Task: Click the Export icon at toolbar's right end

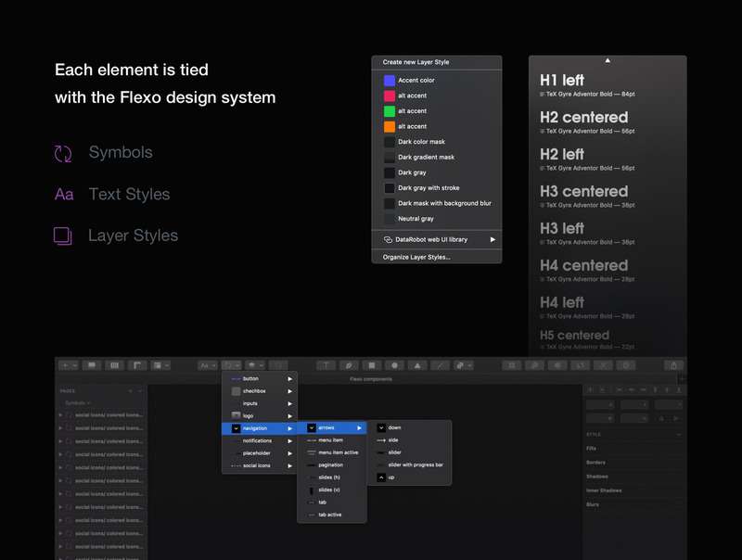Action: click(674, 365)
